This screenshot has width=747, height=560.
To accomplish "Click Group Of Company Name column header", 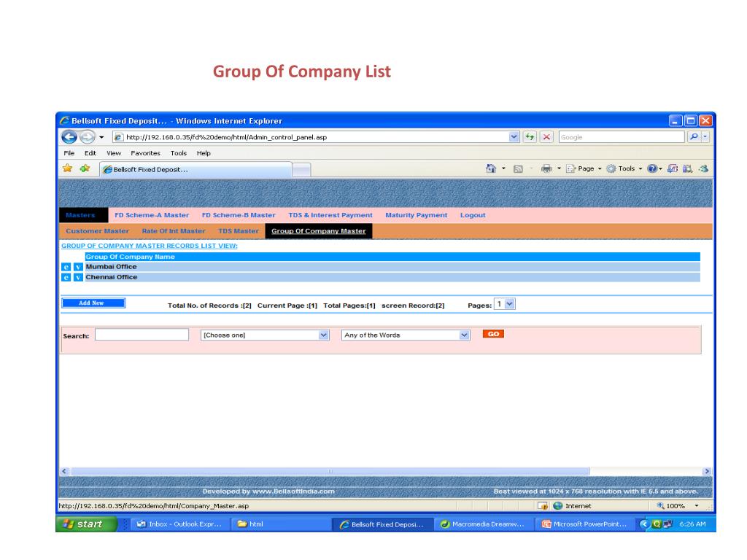I will click(130, 257).
